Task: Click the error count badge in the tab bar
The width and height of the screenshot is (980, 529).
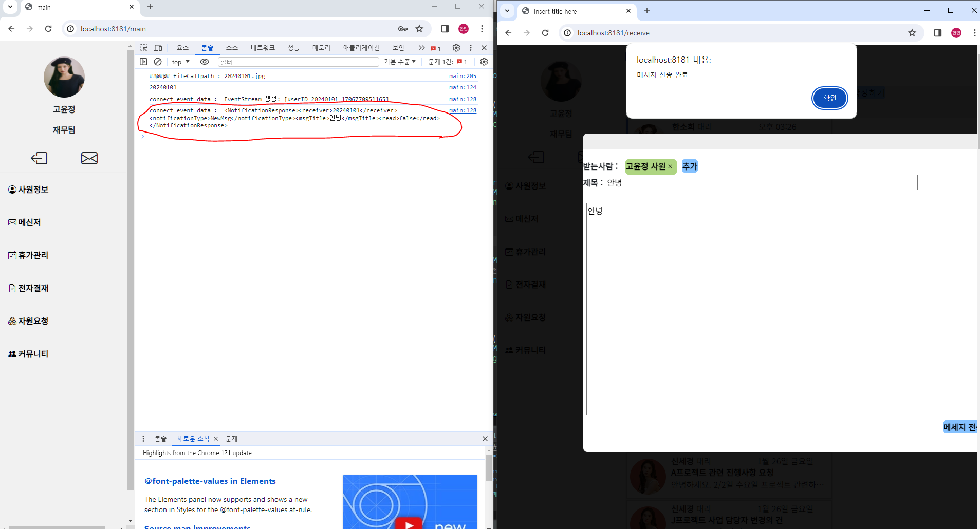Action: point(436,48)
